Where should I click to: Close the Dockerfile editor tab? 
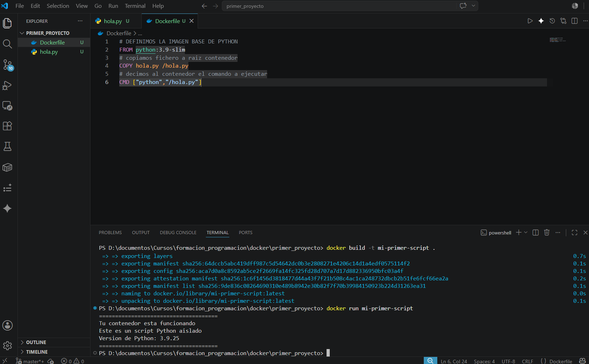[191, 21]
